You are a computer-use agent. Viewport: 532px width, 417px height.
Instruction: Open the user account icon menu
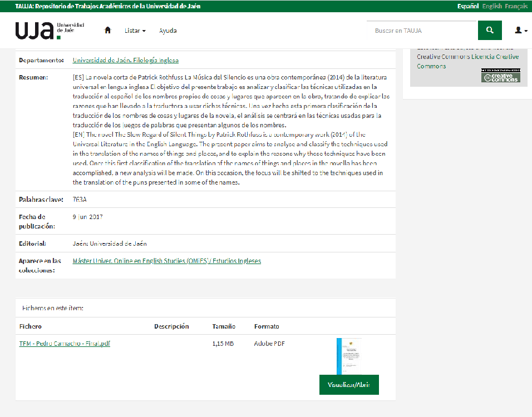(x=519, y=31)
